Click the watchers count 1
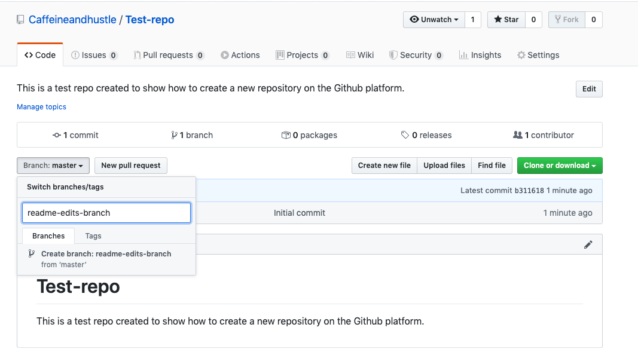This screenshot has height=364, width=638. [x=472, y=20]
